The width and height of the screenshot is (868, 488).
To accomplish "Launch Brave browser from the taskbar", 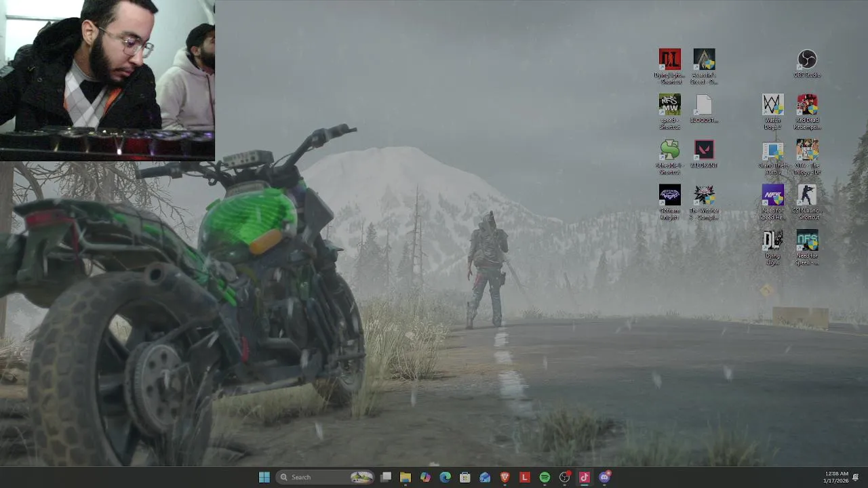I will pyautogui.click(x=505, y=477).
